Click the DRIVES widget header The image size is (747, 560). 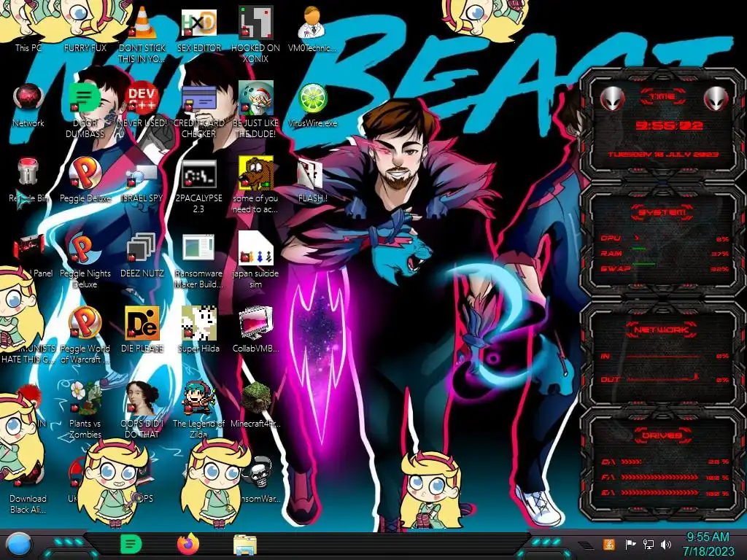pyautogui.click(x=662, y=435)
